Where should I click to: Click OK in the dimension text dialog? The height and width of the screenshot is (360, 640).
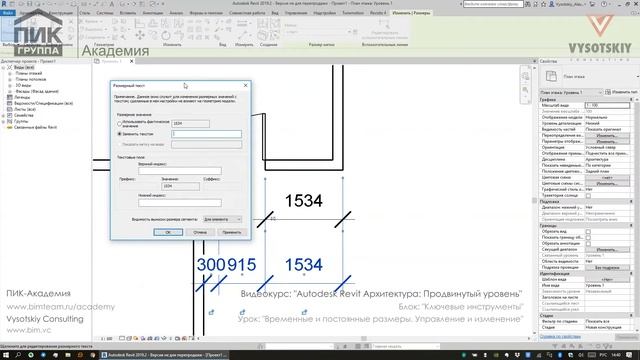tap(168, 232)
